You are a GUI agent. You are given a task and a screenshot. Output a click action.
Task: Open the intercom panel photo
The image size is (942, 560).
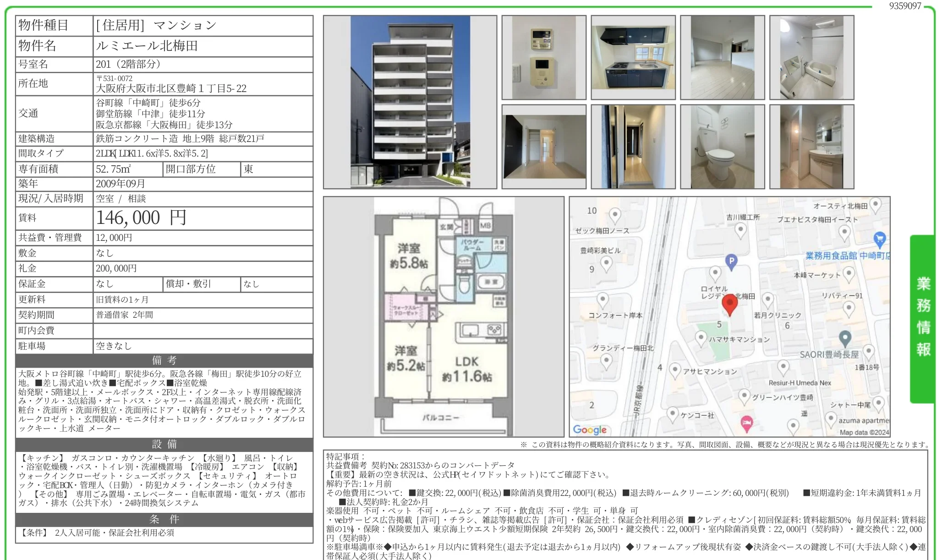tap(544, 58)
